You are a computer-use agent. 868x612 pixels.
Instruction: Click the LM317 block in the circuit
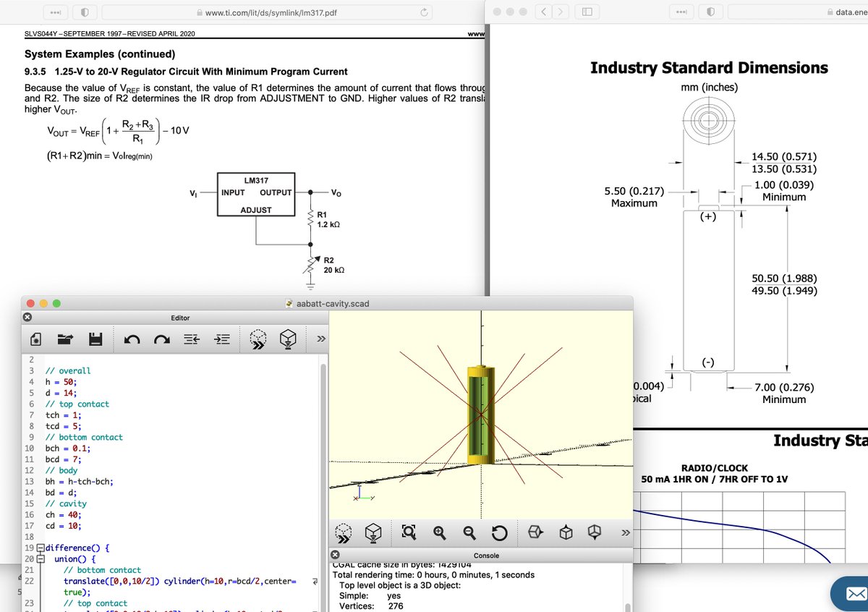(256, 194)
